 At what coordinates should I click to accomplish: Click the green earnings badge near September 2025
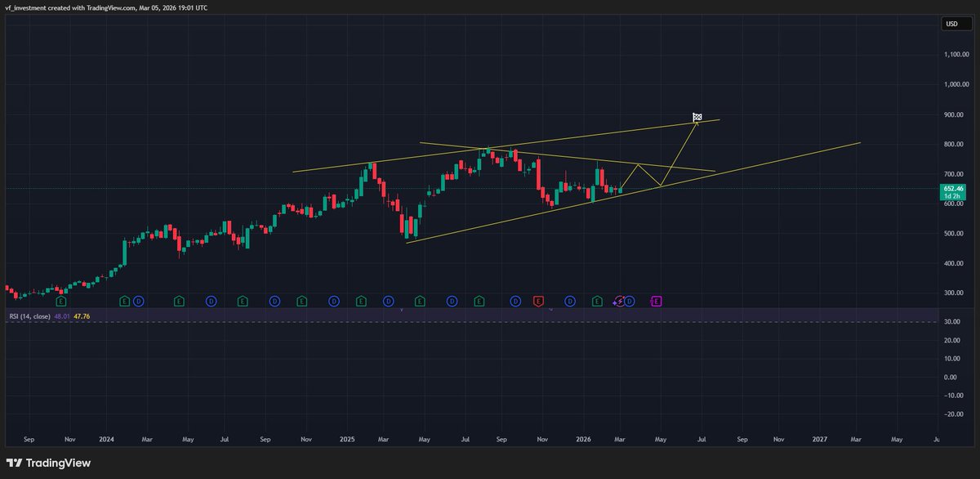point(479,301)
